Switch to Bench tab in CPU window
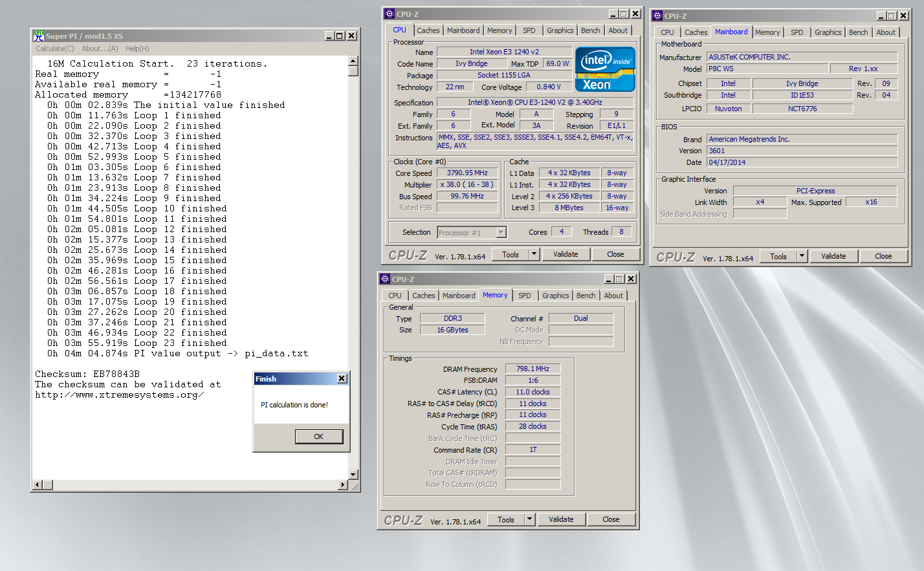The width and height of the screenshot is (924, 571). click(590, 30)
